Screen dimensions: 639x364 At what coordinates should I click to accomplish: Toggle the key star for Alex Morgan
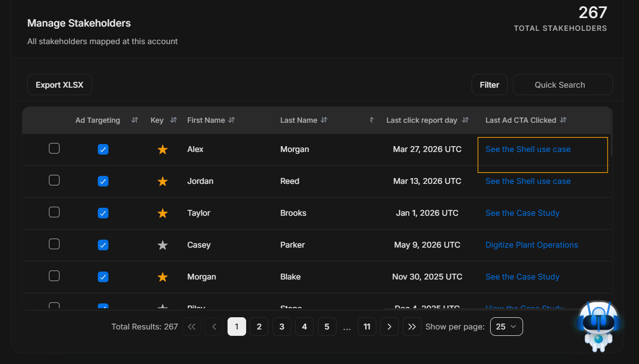(163, 149)
